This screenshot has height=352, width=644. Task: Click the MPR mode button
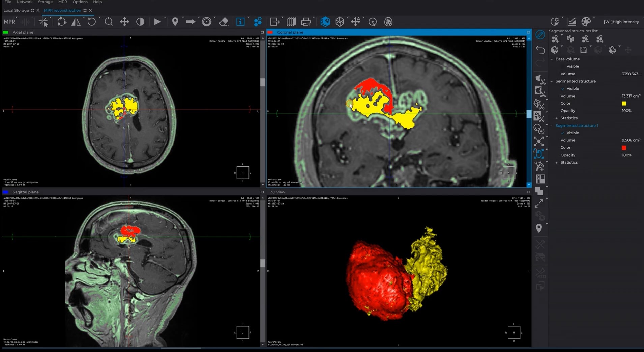pos(9,22)
